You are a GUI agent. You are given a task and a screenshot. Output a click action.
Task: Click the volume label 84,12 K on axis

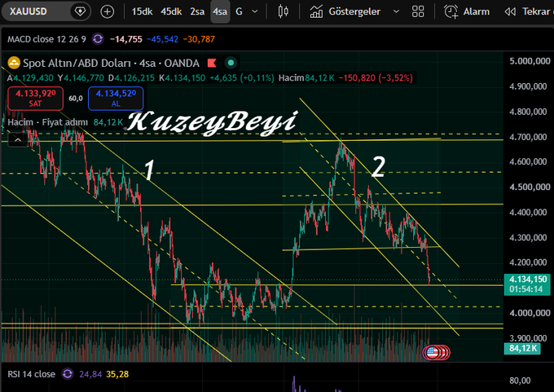tap(522, 349)
